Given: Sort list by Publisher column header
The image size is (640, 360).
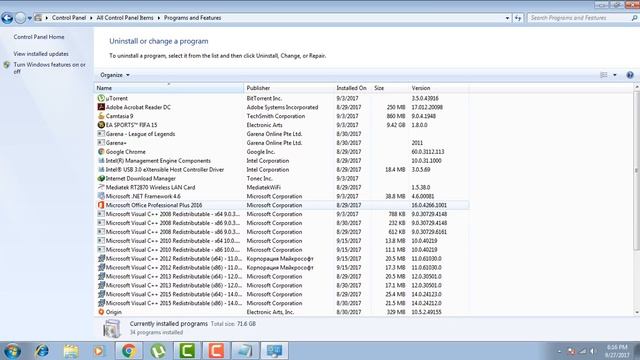Looking at the screenshot, I should pyautogui.click(x=289, y=88).
